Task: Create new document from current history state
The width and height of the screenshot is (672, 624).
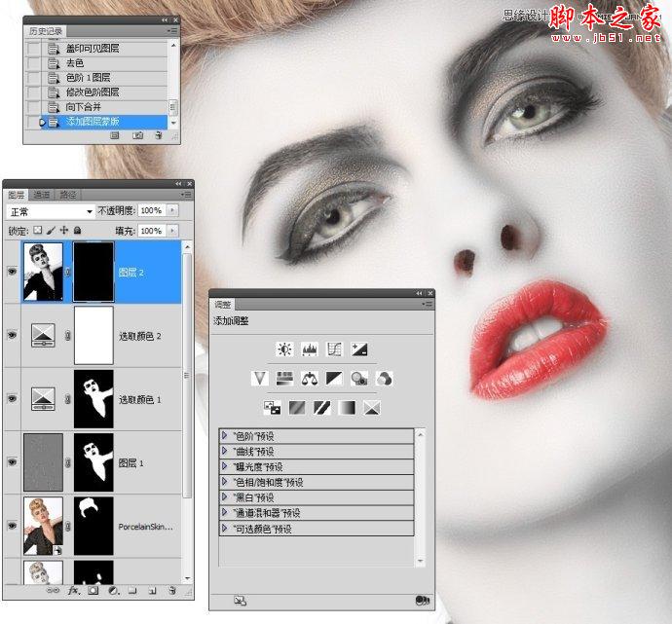Action: tap(114, 135)
